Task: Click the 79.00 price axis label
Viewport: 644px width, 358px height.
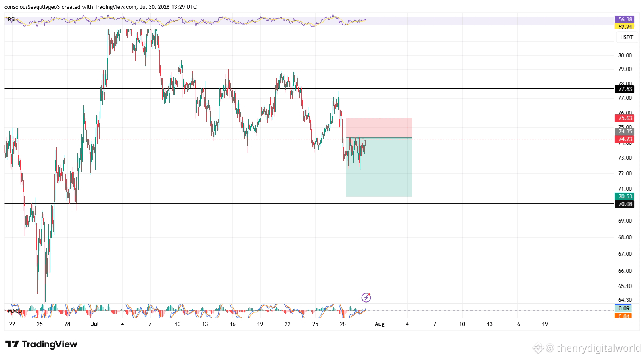Action: coord(625,69)
